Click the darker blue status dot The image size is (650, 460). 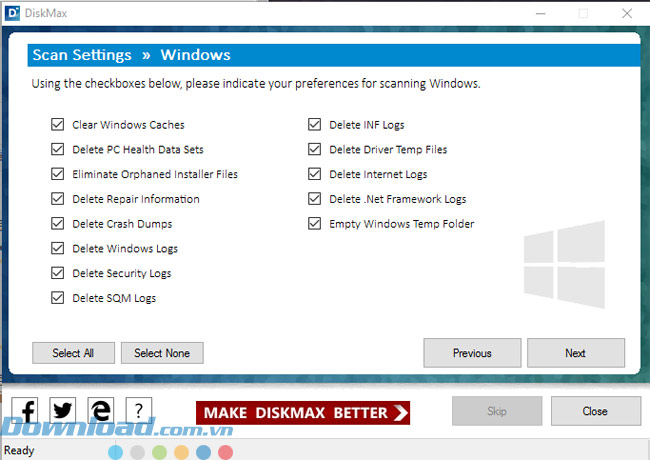pyautogui.click(x=203, y=453)
